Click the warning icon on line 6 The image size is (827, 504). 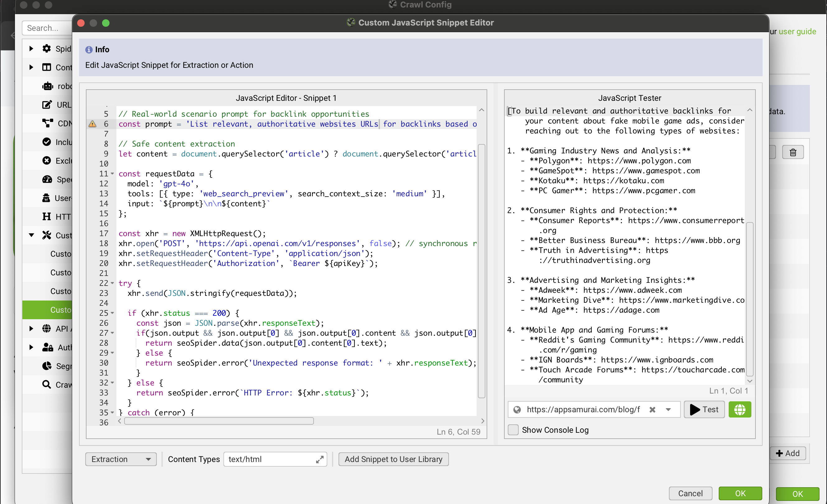pos(92,124)
